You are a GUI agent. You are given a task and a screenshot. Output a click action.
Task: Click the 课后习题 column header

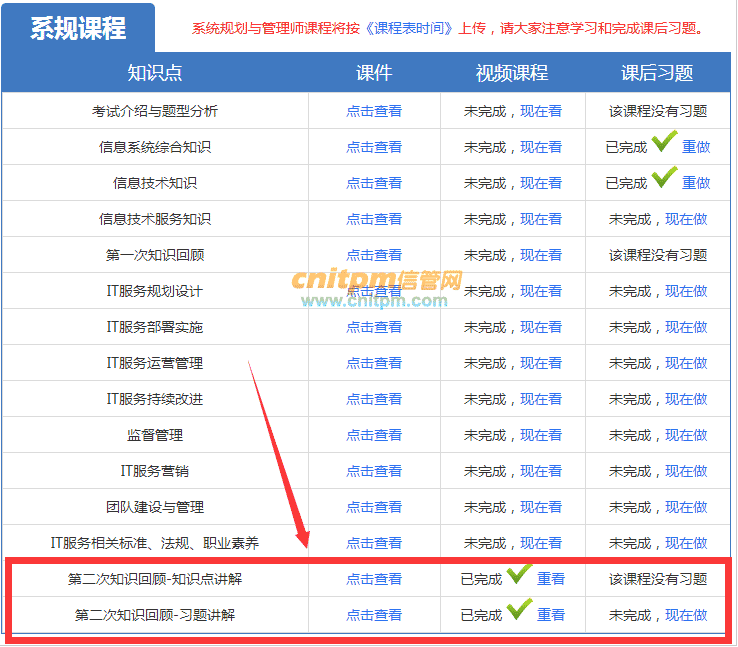(657, 73)
